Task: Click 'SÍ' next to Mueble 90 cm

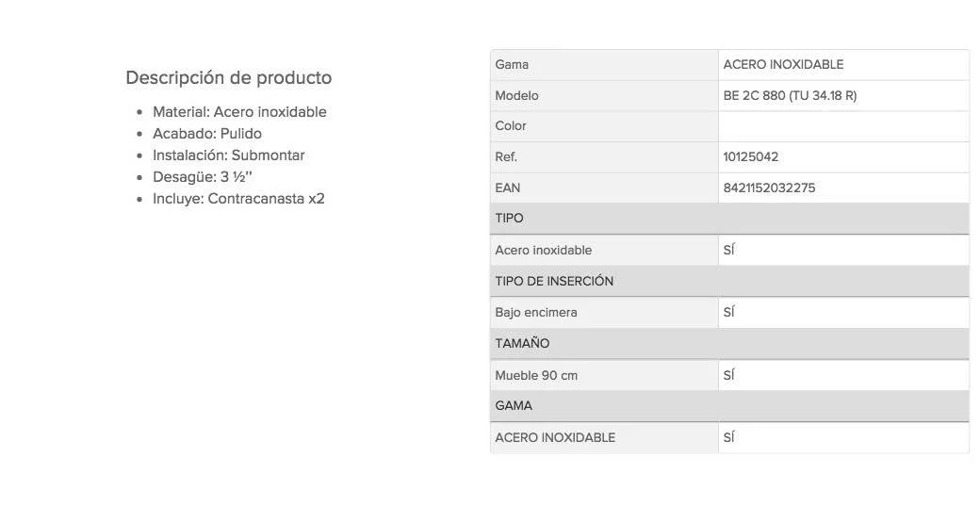Action: click(728, 376)
